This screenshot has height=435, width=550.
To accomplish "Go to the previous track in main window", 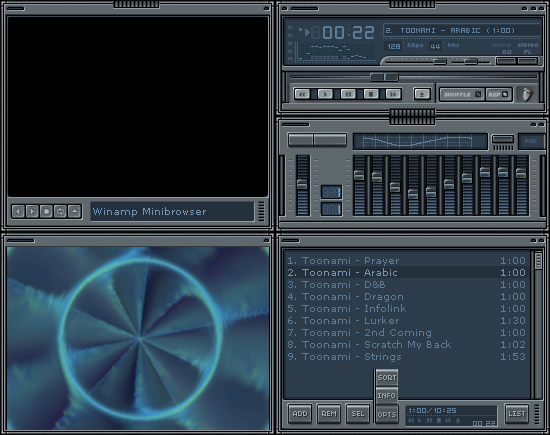I will click(302, 94).
